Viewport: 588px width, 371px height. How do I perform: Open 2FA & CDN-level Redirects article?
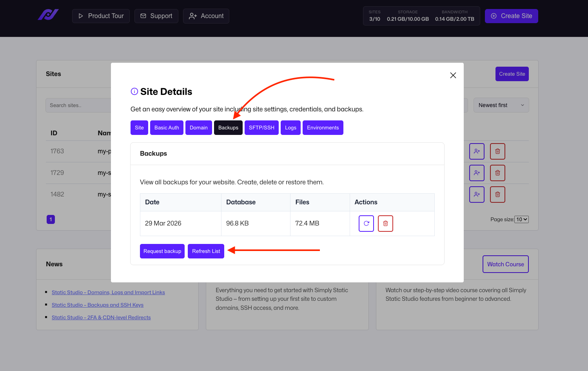101,318
